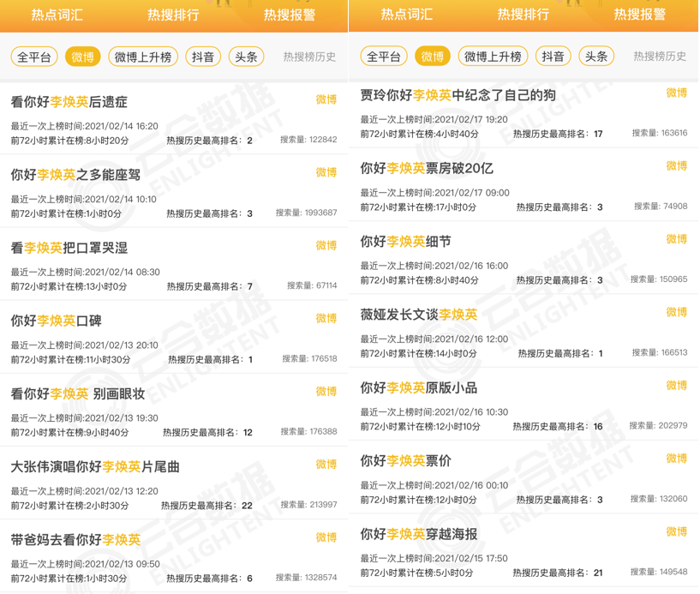
Task: Select 全平台 filter in left panel
Action: [x=34, y=57]
